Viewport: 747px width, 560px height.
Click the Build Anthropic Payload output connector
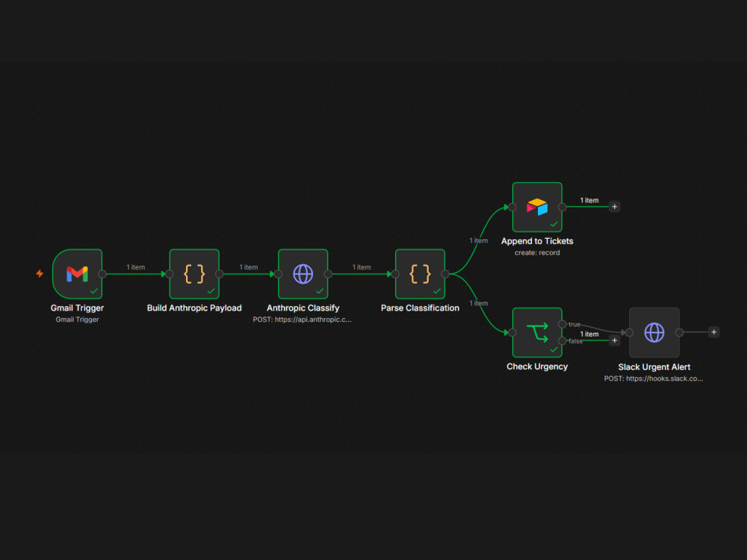click(219, 274)
